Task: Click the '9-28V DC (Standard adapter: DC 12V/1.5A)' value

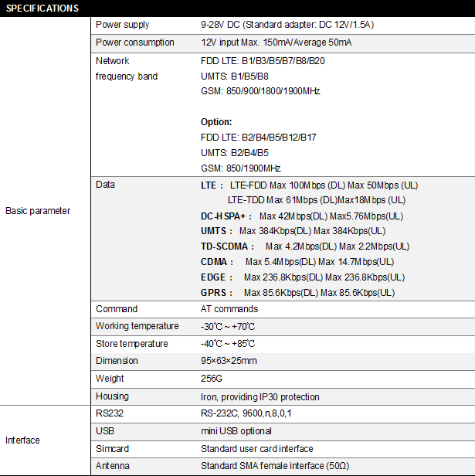Action: 287,25
